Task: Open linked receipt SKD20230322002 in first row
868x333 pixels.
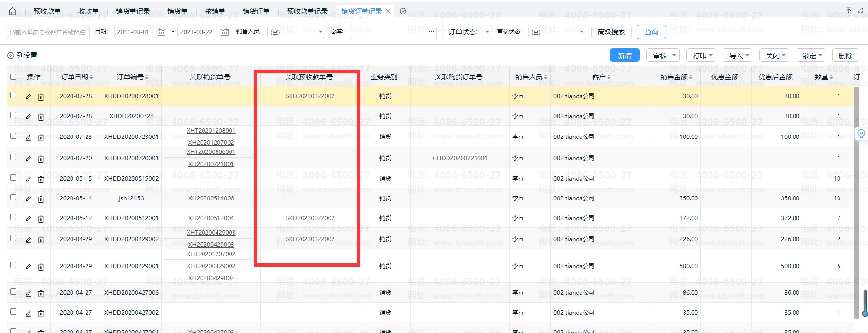Action: pos(310,96)
